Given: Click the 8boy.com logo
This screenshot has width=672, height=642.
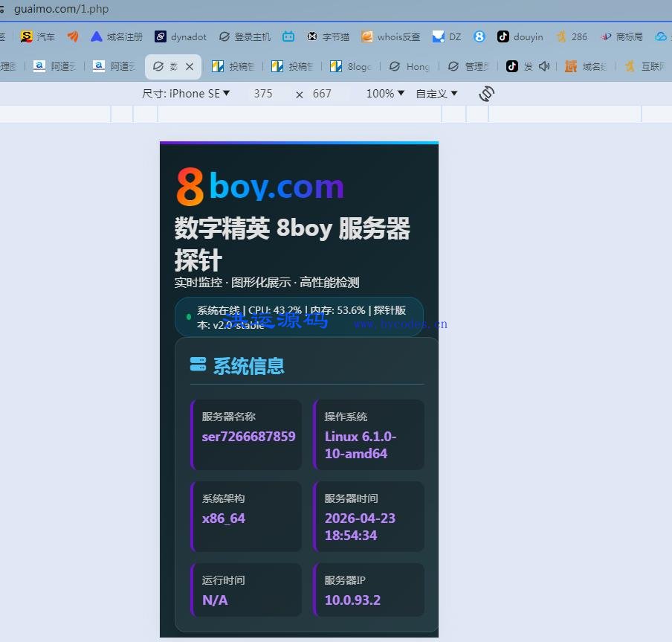Looking at the screenshot, I should click(x=259, y=186).
